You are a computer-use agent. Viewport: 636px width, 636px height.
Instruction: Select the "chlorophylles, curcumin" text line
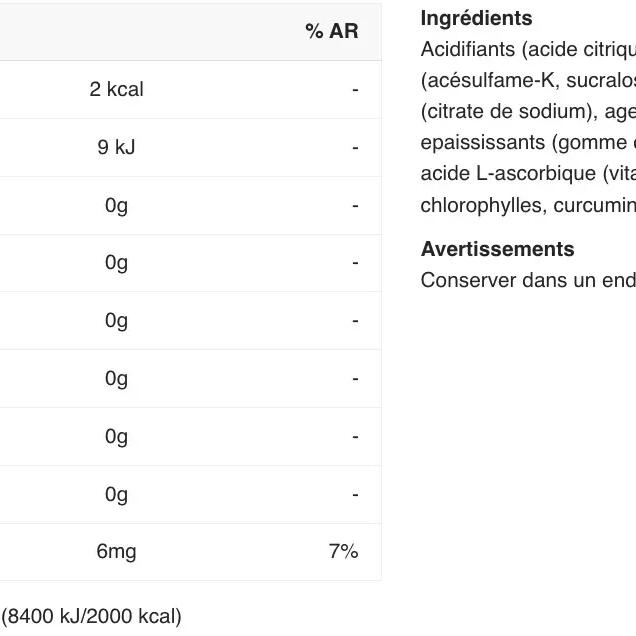click(528, 205)
